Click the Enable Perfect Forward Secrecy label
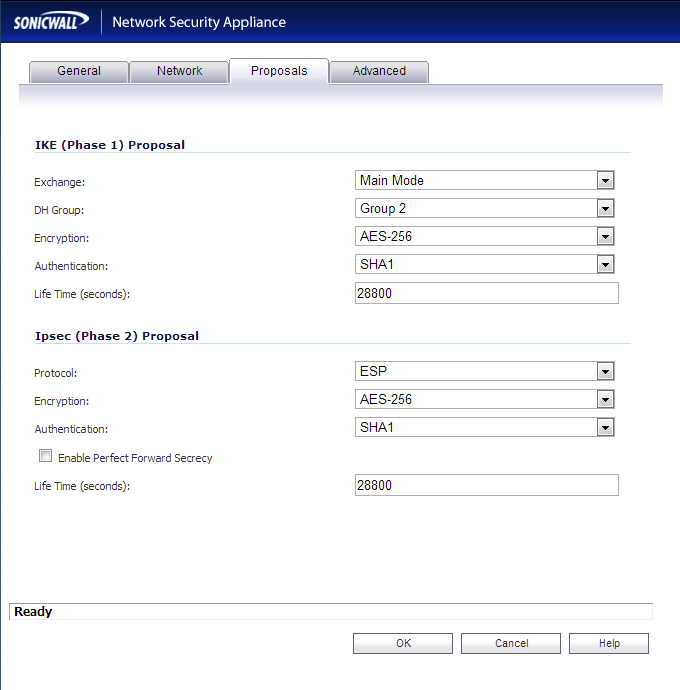This screenshot has height=690, width=680. (x=135, y=458)
